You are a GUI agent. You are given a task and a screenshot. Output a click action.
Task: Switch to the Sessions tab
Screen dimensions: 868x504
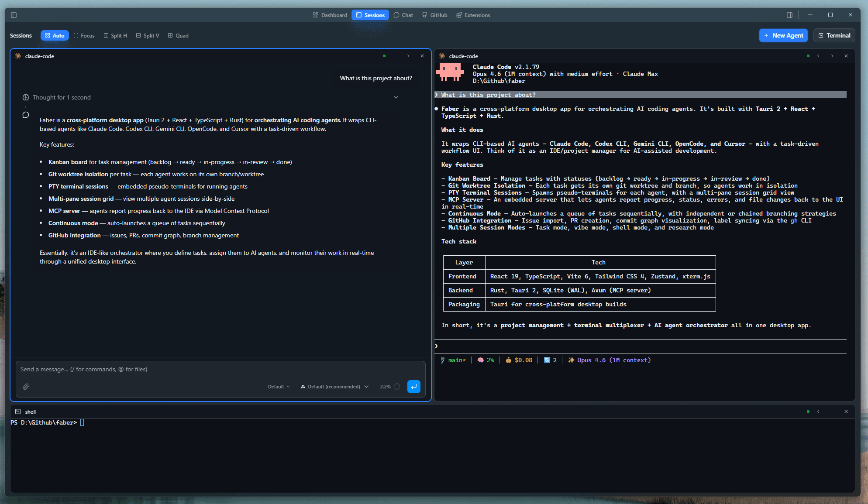pyautogui.click(x=370, y=15)
